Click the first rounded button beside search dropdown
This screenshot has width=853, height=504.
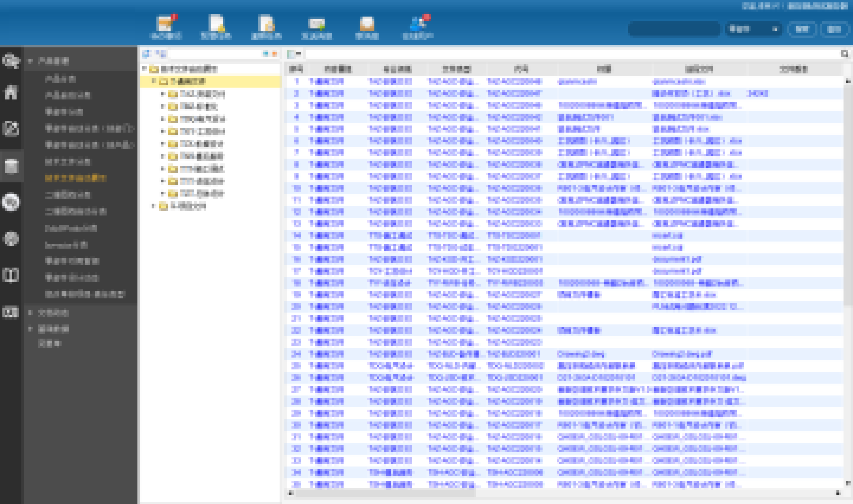(x=802, y=29)
